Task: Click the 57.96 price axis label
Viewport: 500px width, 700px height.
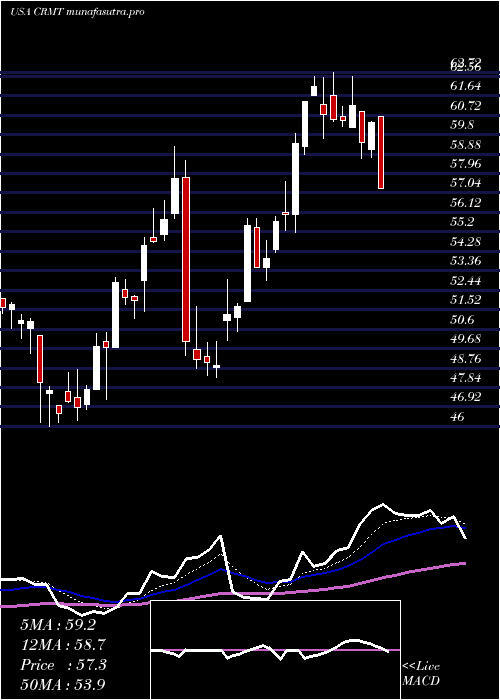Action: pyautogui.click(x=466, y=163)
